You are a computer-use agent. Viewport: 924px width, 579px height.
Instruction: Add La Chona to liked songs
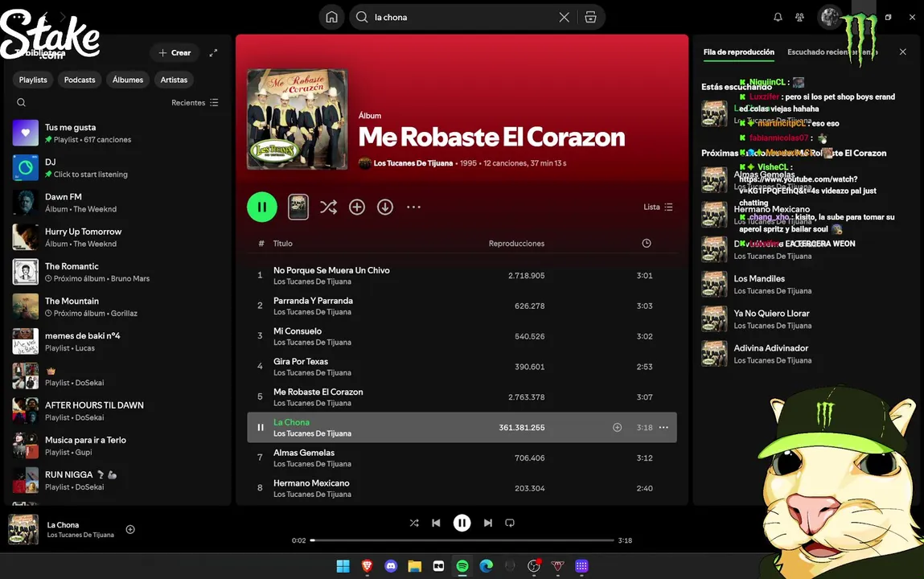pyautogui.click(x=617, y=428)
